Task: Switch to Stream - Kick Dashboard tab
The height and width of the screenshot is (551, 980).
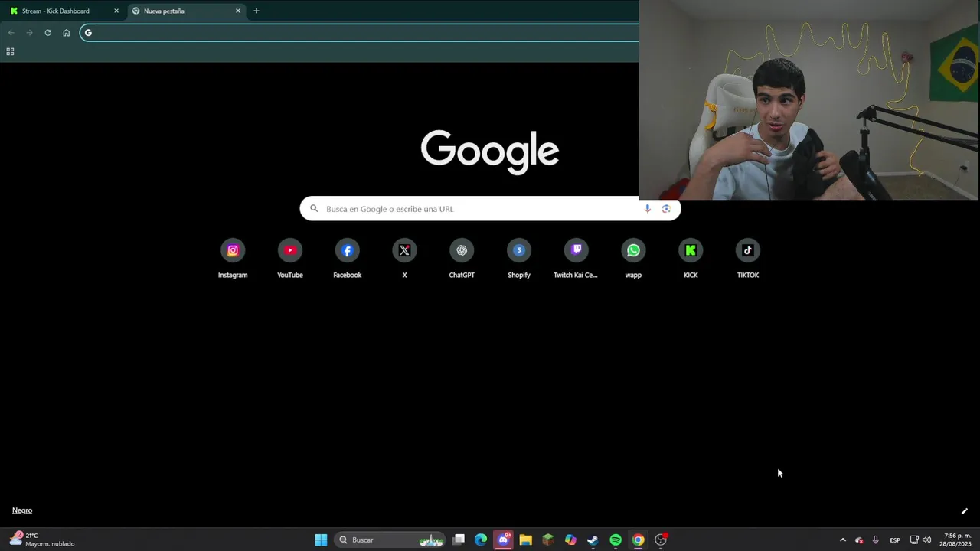Action: tap(63, 11)
